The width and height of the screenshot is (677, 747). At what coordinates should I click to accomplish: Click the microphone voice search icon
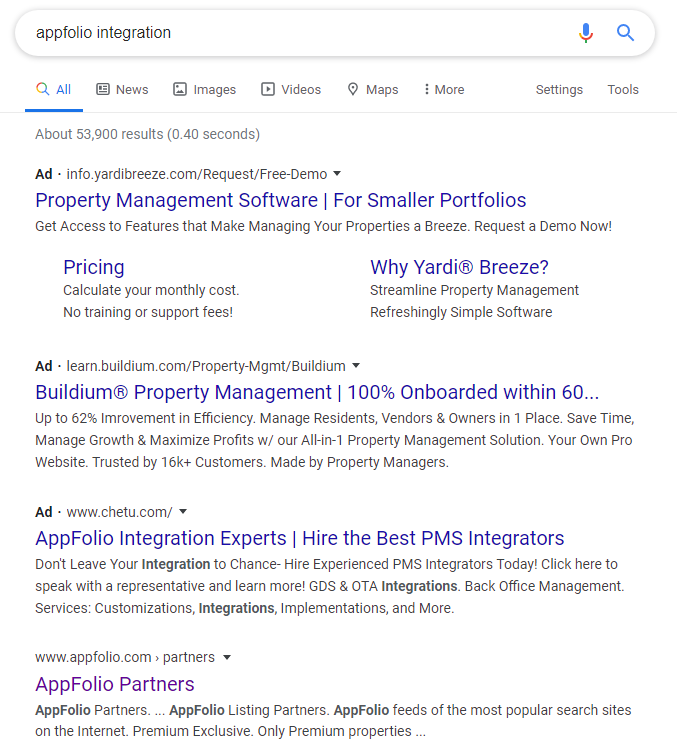coord(586,33)
